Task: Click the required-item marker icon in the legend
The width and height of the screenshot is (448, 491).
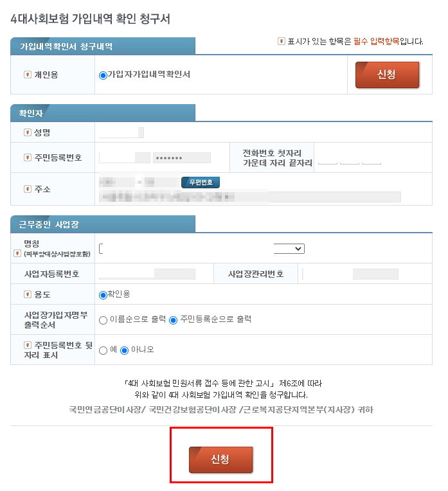Action: click(x=282, y=41)
